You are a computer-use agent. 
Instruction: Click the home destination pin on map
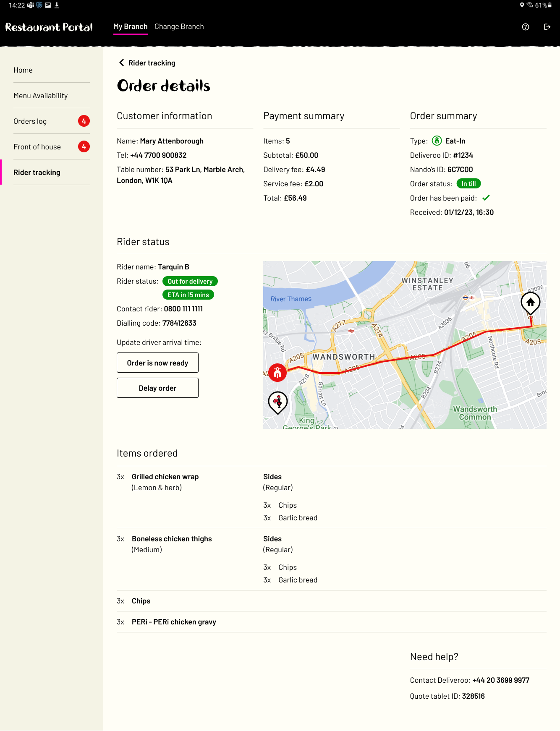[531, 303]
